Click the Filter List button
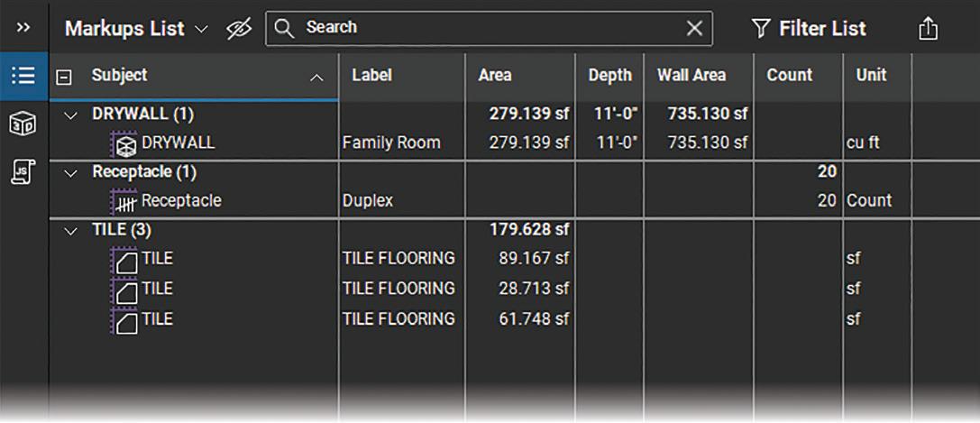 [x=809, y=28]
